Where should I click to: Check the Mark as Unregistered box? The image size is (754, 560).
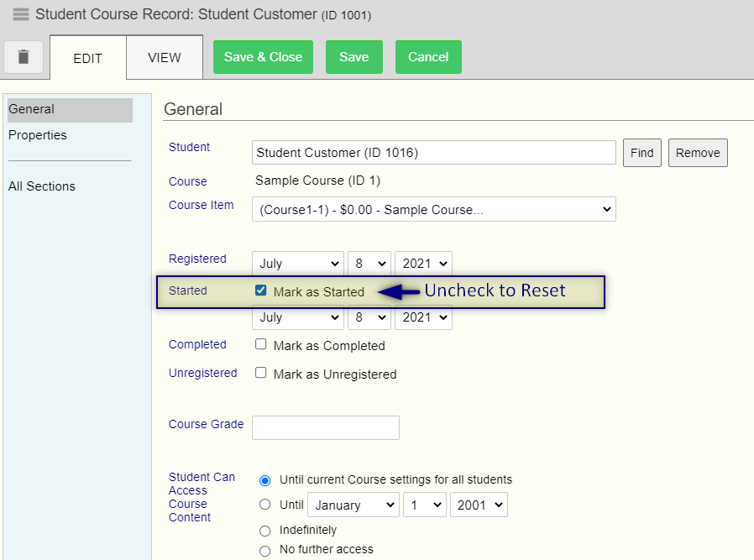[x=260, y=373]
